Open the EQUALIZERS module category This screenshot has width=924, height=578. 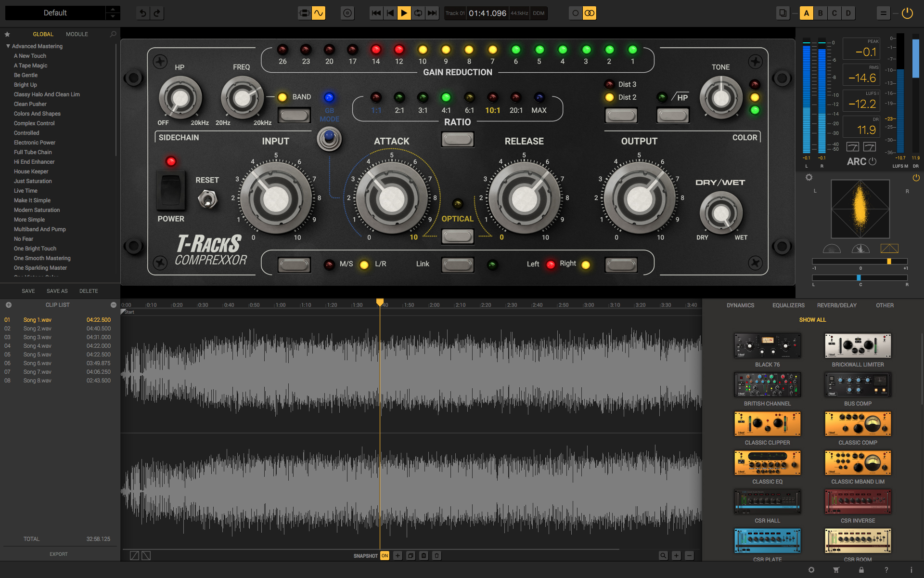788,305
